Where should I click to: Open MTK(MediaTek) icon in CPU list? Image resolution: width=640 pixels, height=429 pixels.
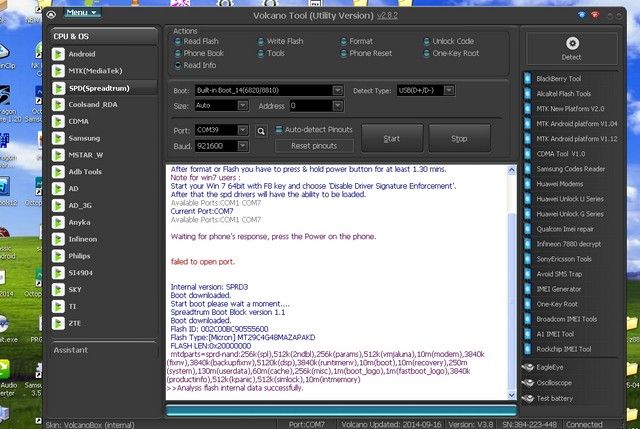[58, 71]
